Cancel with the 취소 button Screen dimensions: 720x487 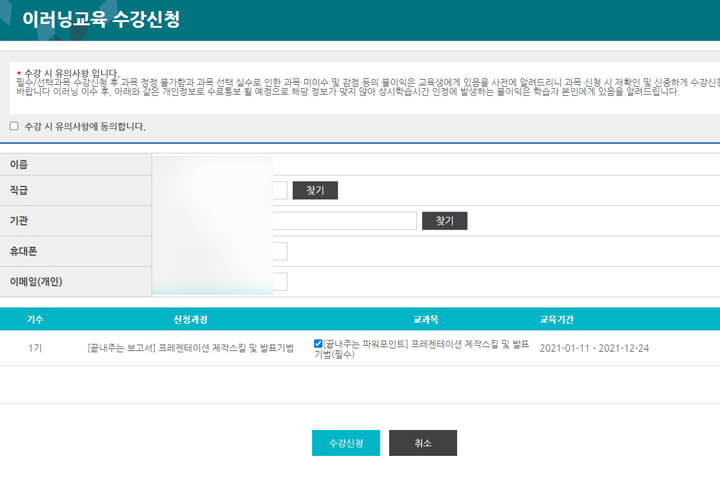click(x=423, y=443)
